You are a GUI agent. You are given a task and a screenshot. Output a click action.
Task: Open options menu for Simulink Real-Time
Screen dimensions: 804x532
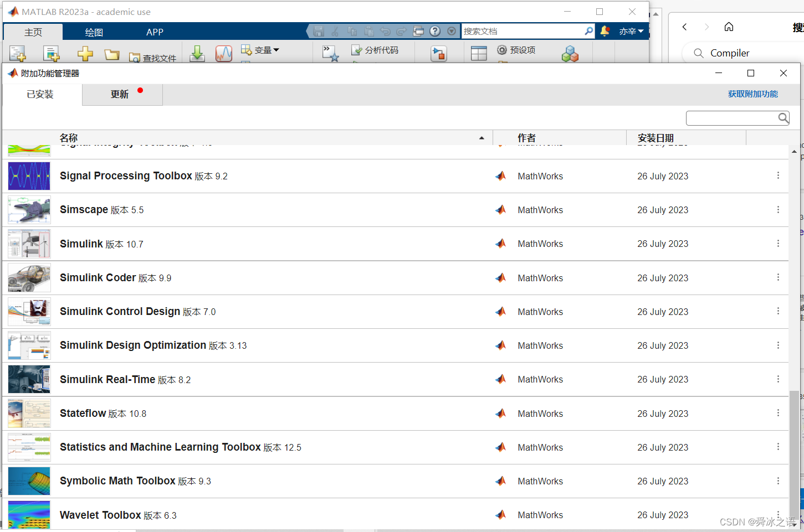778,379
